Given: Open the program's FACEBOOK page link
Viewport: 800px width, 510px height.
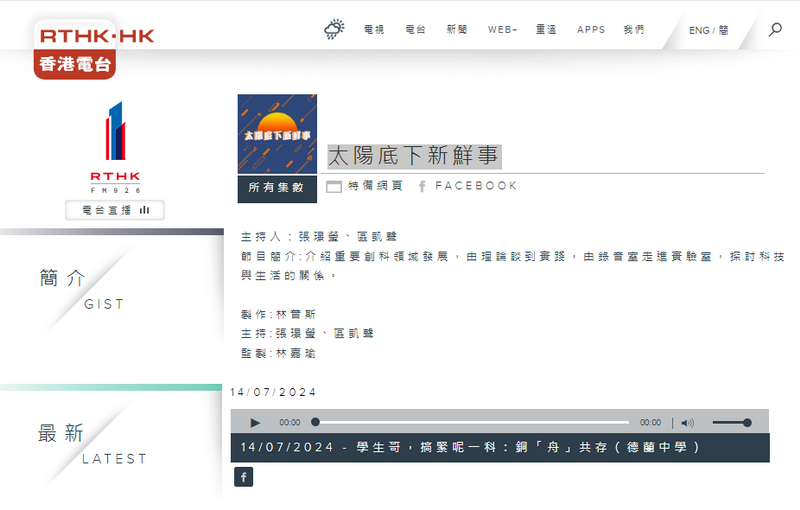Looking at the screenshot, I should 468,186.
